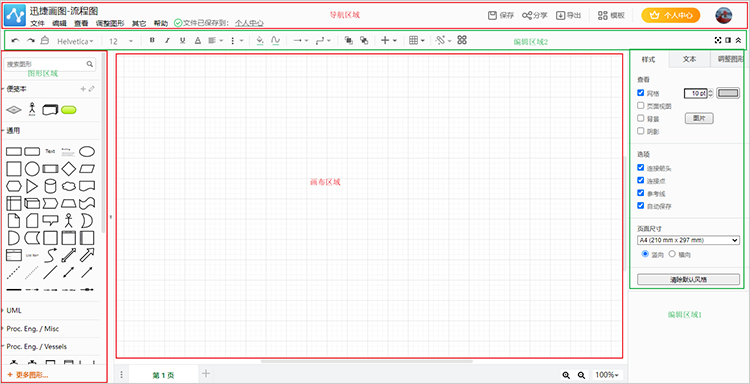Click the 迅捷画图 app logo
Viewport: 750px width, 384px height.
[15, 16]
